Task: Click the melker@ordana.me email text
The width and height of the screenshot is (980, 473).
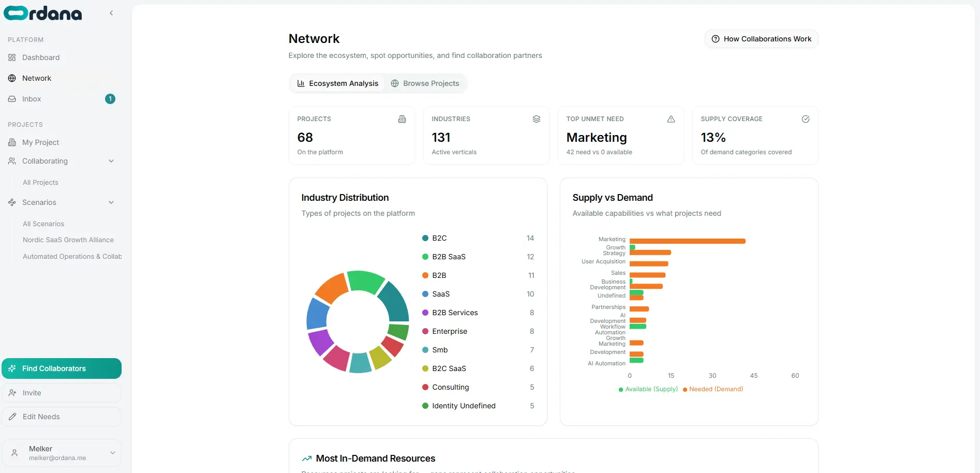Action: point(57,458)
